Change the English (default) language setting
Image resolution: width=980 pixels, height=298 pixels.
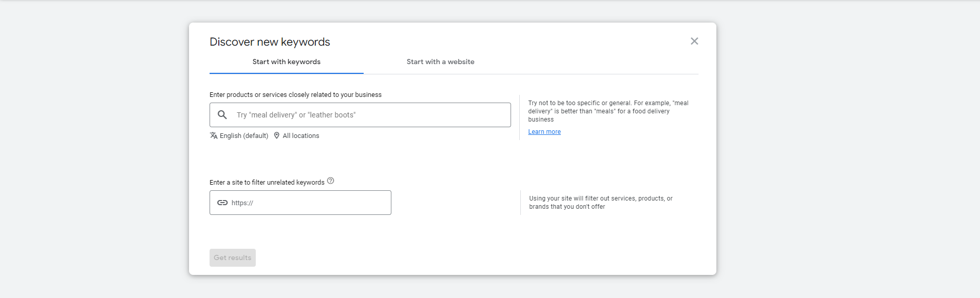tap(244, 136)
